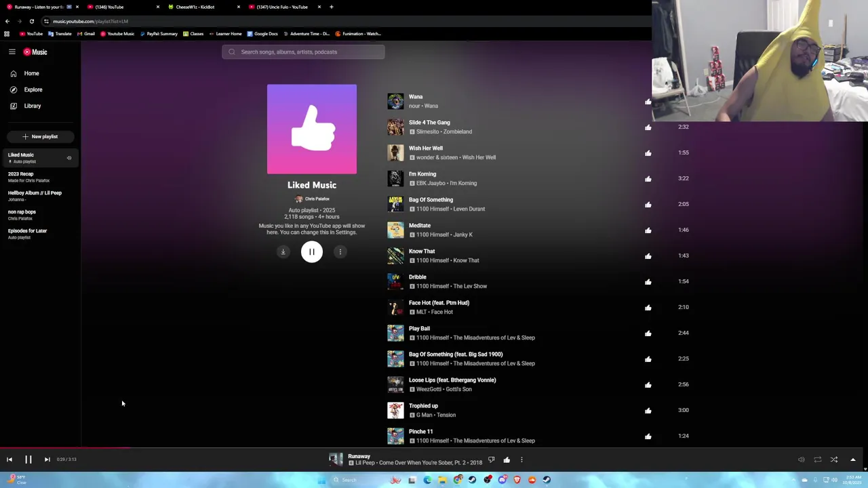Open the Liked Music sidebar playlist
868x488 pixels.
(x=40, y=158)
